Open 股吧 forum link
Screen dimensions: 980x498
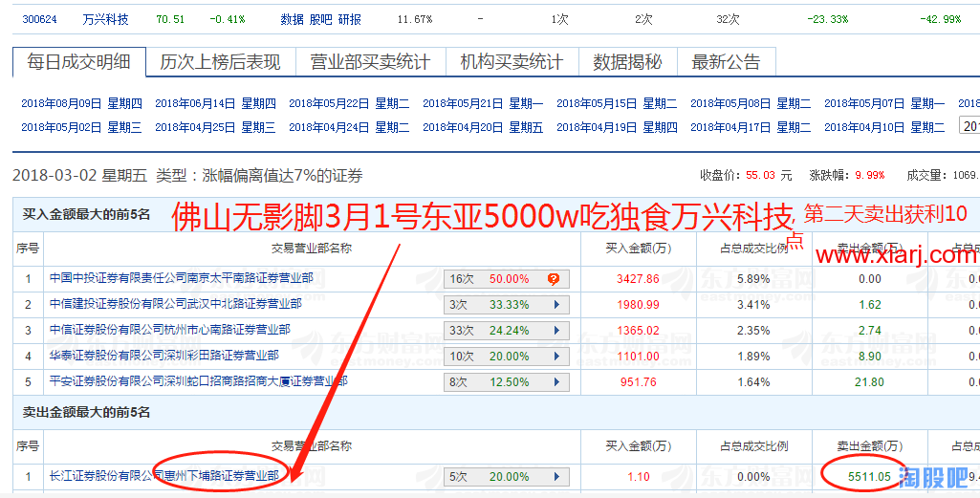click(x=320, y=19)
